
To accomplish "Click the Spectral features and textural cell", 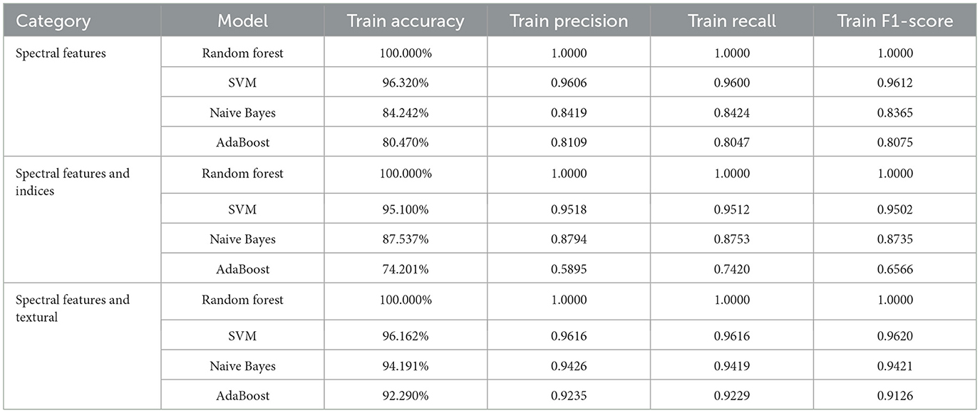I will 73,308.
